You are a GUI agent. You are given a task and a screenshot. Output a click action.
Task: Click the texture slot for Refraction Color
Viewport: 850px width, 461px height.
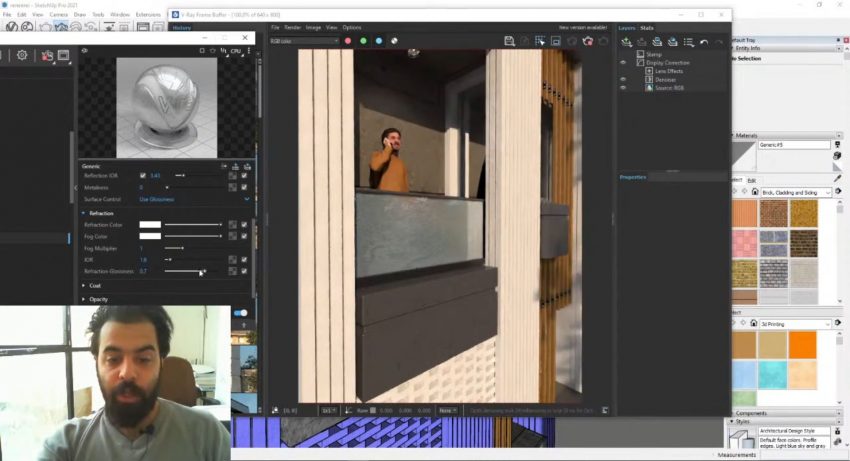point(233,225)
